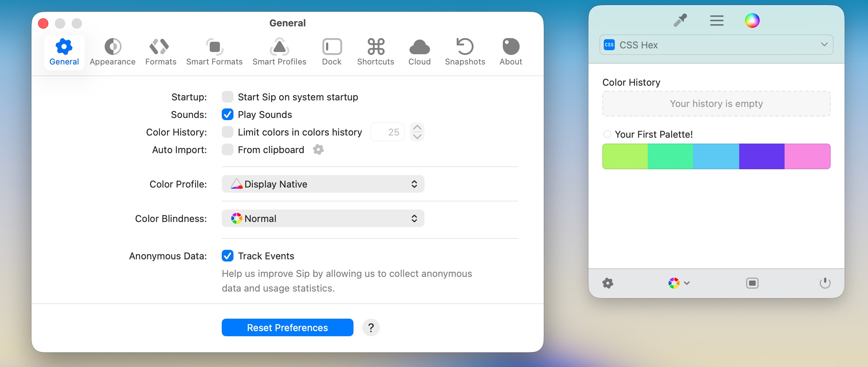Viewport: 868px width, 367px height.
Task: Open the rainbow color wheel icon
Action: tap(752, 21)
